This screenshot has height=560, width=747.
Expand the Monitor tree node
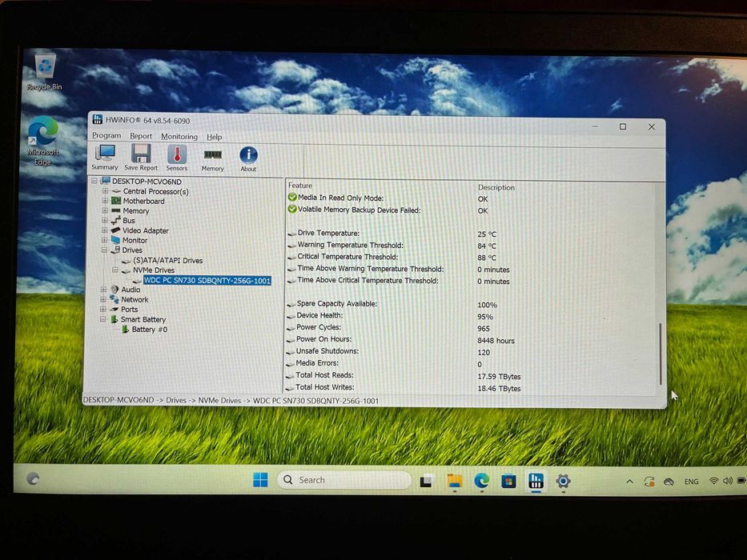(104, 240)
